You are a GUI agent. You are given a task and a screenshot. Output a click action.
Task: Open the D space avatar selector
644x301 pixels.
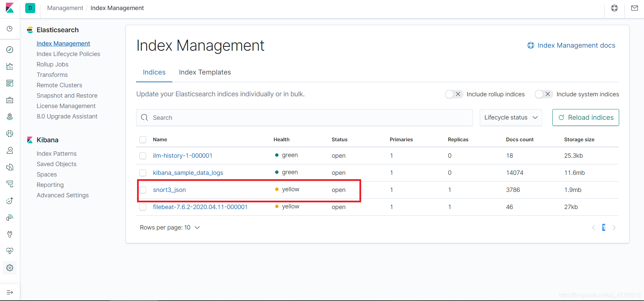click(30, 8)
